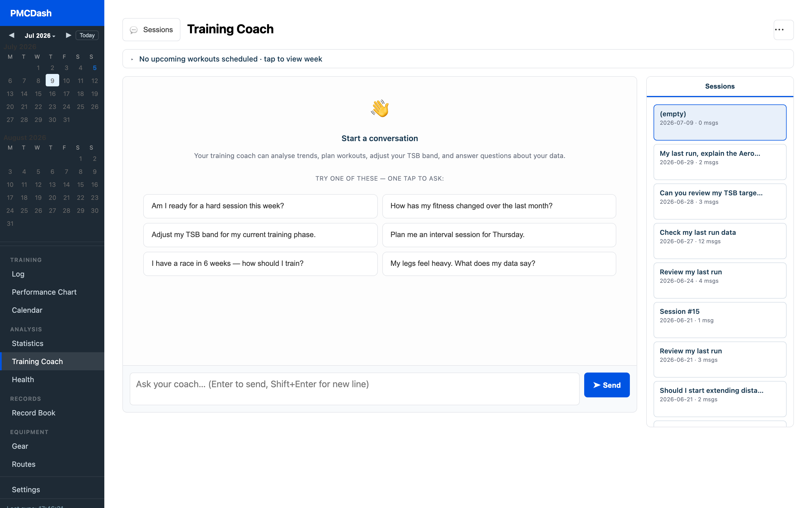Select July 31 in the calendar
The height and width of the screenshot is (508, 812).
pyautogui.click(x=67, y=120)
